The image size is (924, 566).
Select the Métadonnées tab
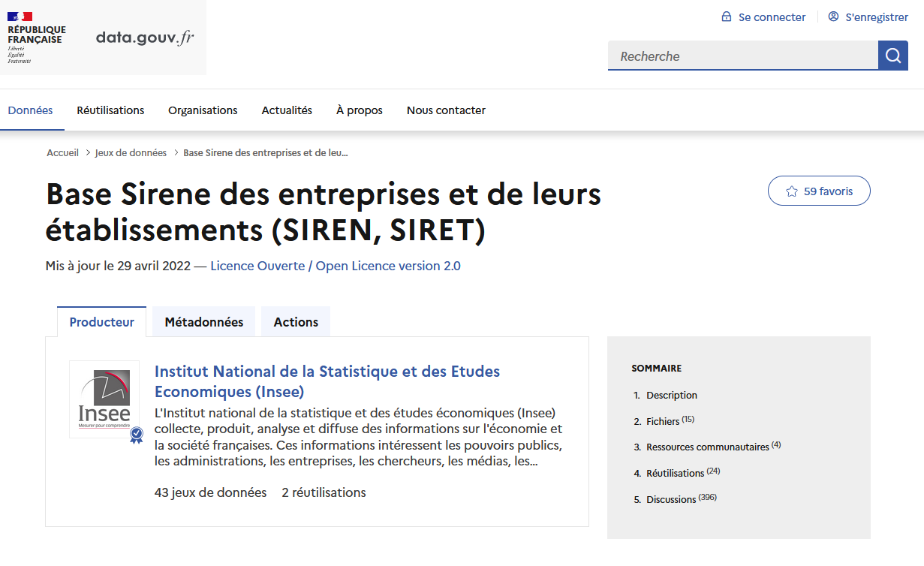coord(204,322)
